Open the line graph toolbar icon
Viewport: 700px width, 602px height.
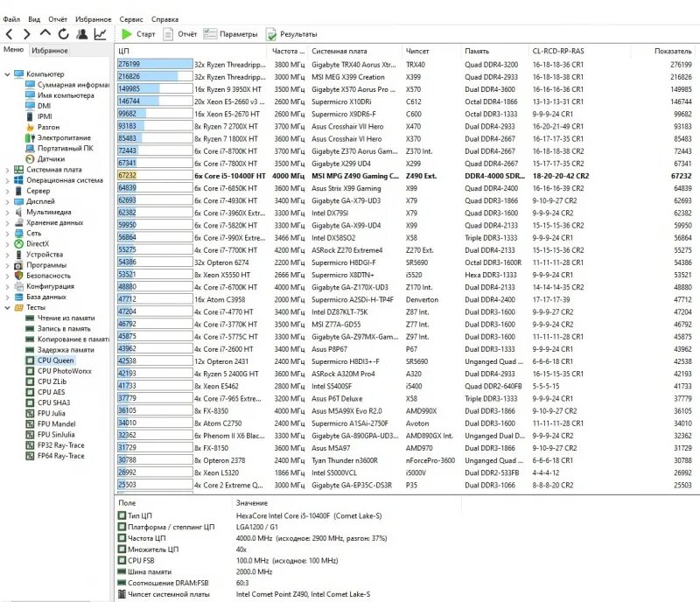(x=100, y=34)
